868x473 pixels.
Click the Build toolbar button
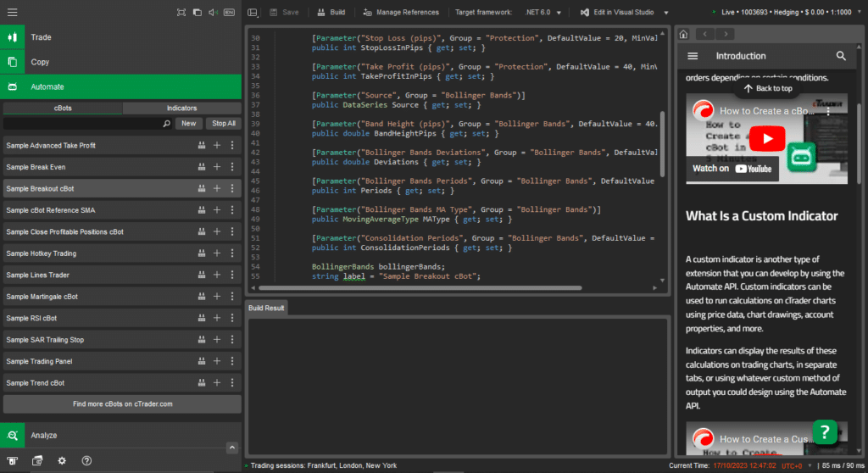[x=331, y=12]
